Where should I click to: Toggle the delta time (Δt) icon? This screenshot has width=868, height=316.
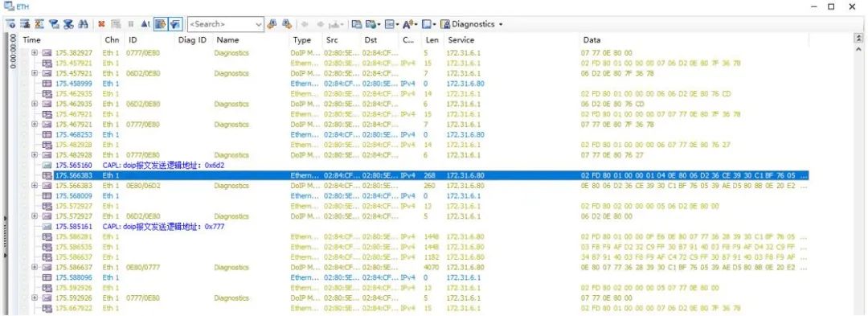pos(145,24)
